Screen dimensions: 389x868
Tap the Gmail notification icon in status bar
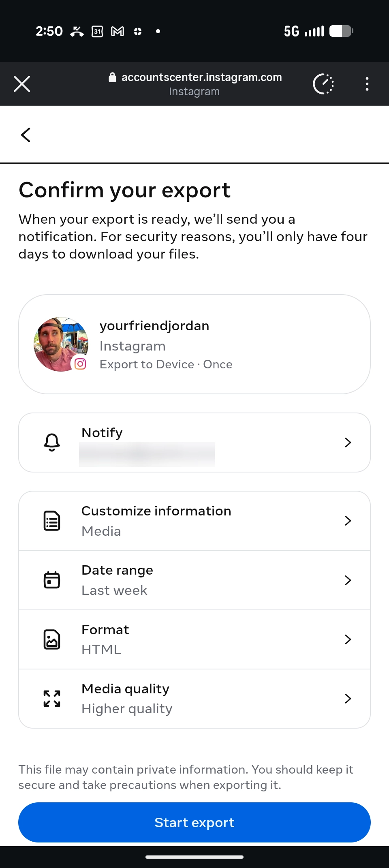point(118,31)
